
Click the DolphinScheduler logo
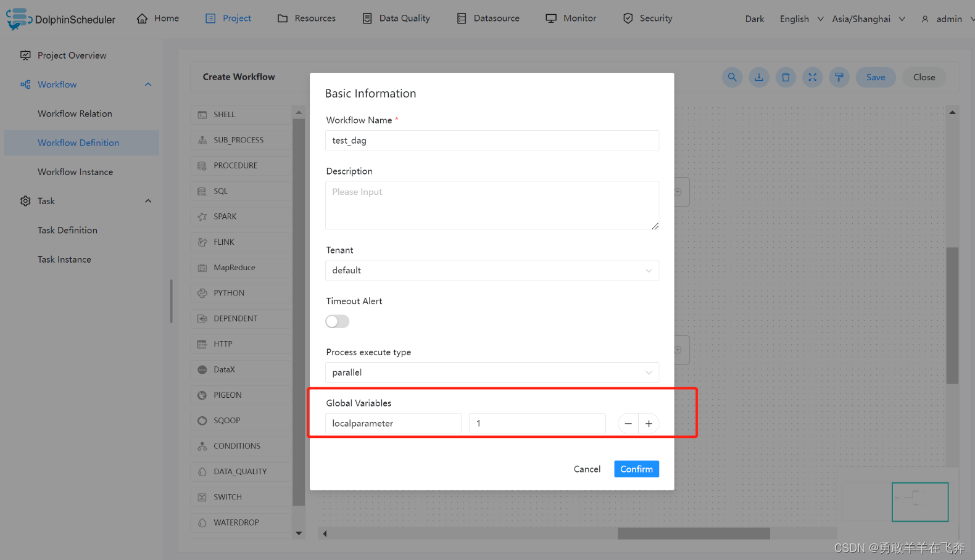60,19
